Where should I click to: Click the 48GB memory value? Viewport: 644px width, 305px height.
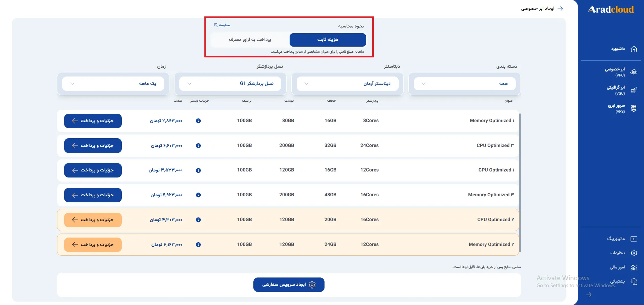330,195
